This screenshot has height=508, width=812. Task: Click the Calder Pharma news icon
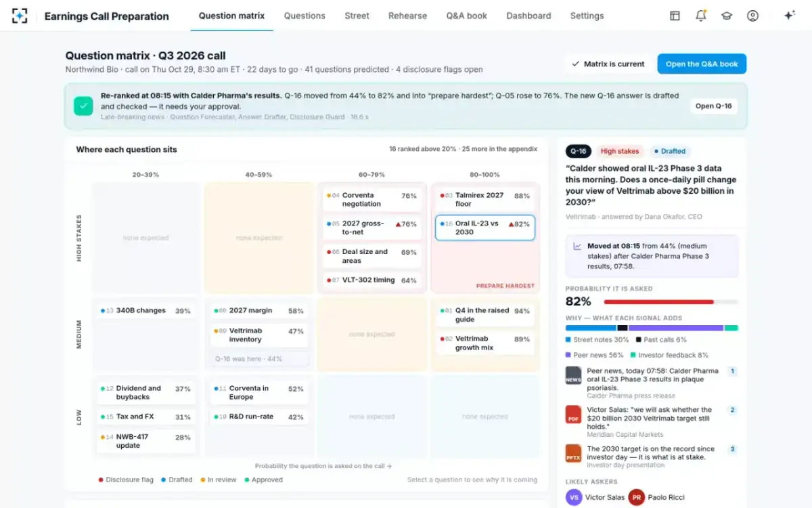point(573,376)
